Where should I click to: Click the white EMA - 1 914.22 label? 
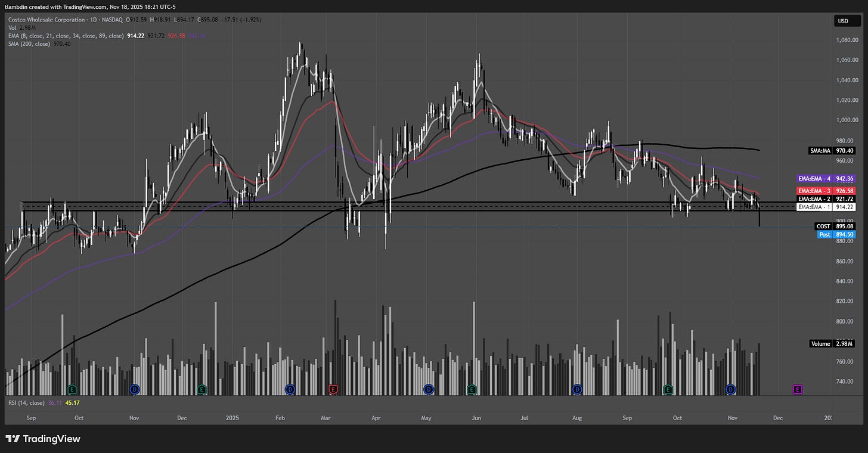click(x=826, y=207)
